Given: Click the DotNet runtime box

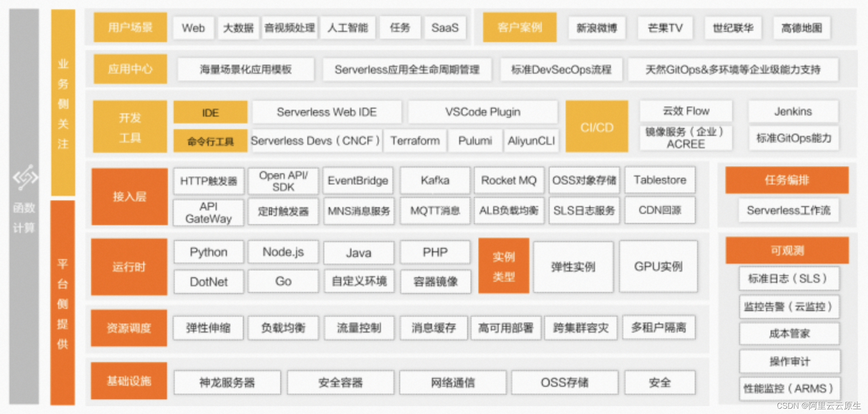Looking at the screenshot, I should coord(208,281).
